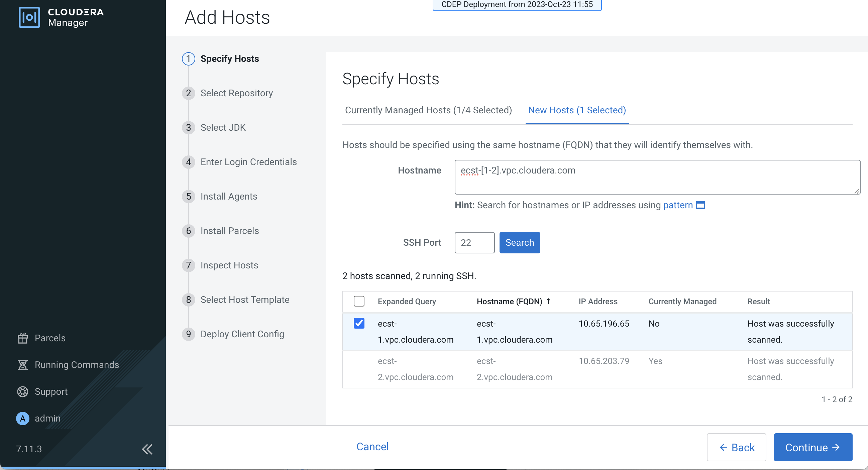Open Parcels via the gift box icon
Viewport: 868px width, 470px height.
(x=23, y=338)
